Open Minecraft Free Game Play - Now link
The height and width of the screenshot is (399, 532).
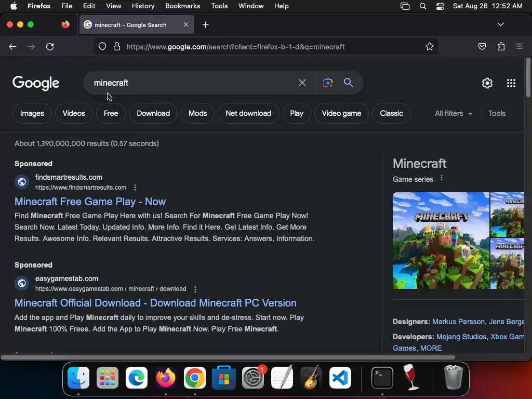coord(90,202)
